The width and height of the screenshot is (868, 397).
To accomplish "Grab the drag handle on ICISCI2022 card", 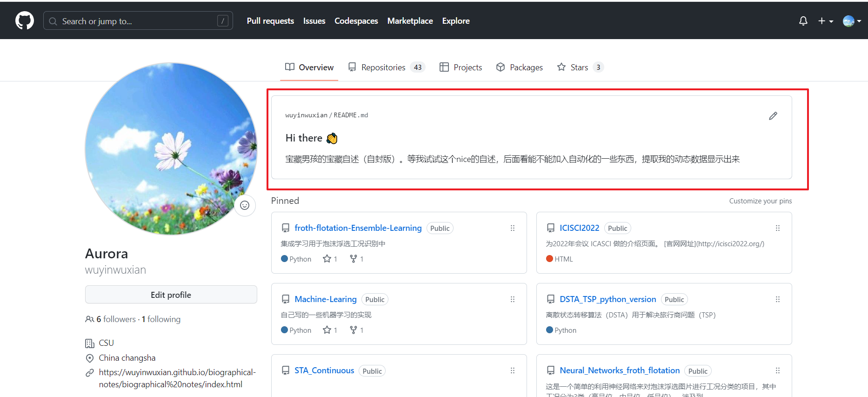I will tap(777, 228).
